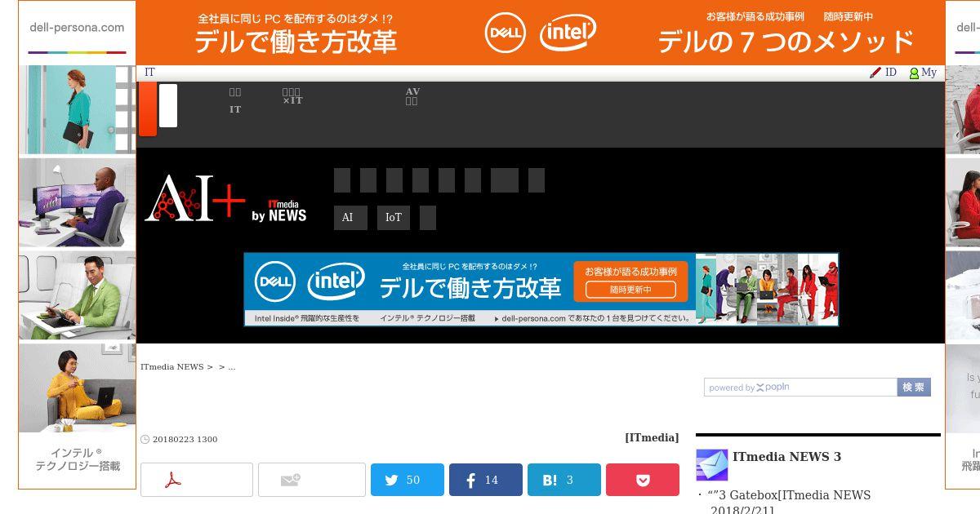Click the email notification envelope button
980x514 pixels.
(x=312, y=480)
